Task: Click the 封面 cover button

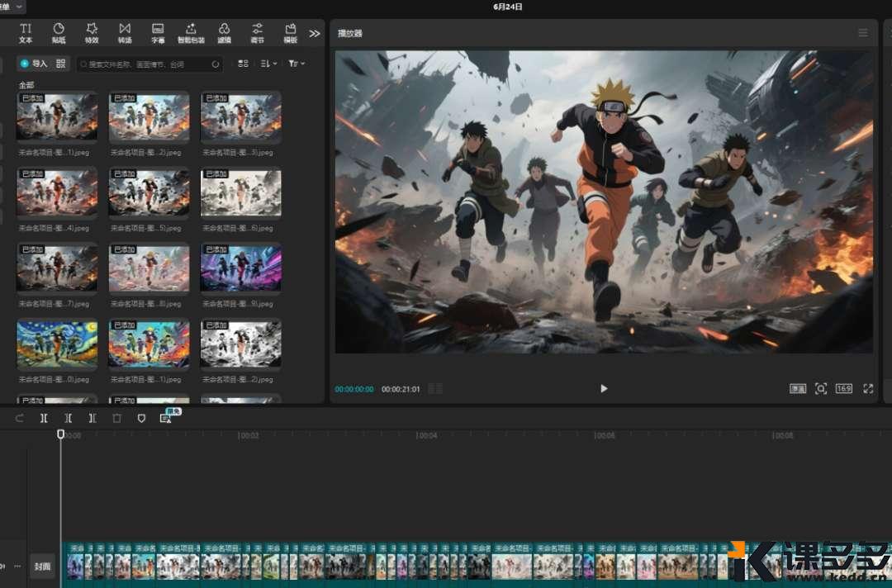Action: click(42, 567)
